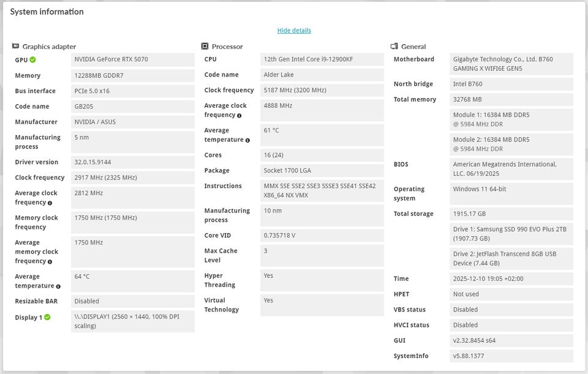Viewport: 588px width, 374px height.
Task: Select the 64 °C GPU temperature value
Action: coord(133,281)
